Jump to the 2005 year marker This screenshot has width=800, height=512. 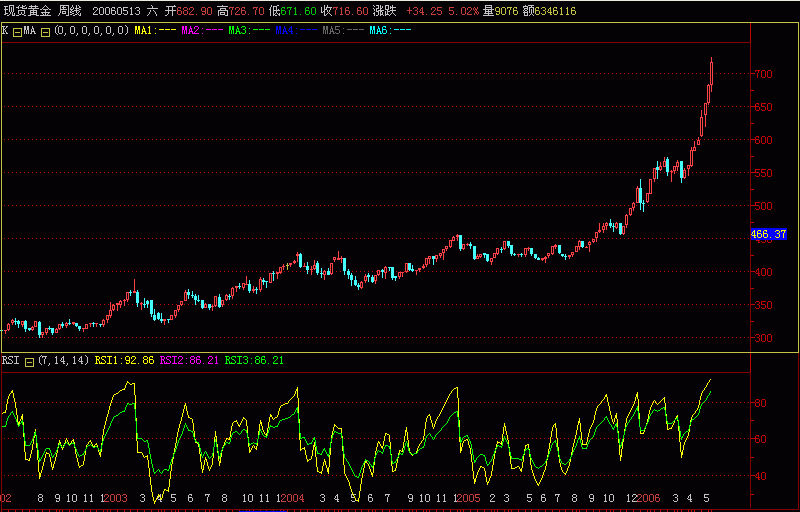click(x=469, y=498)
